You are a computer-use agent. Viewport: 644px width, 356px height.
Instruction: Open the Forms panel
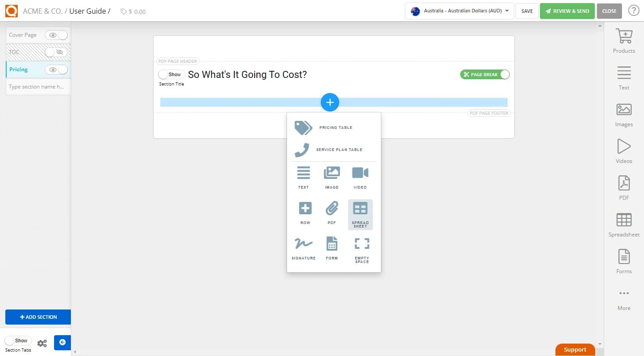click(x=624, y=260)
